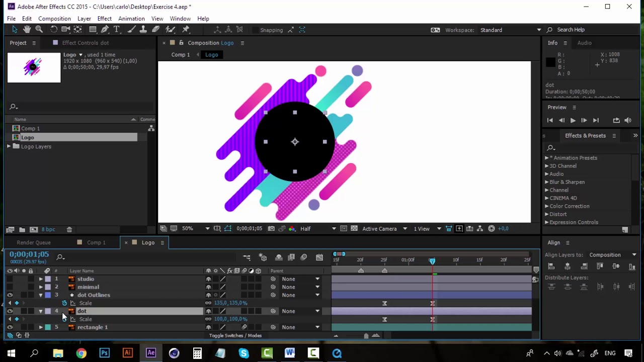
Task: Select the Selection arrow tool
Action: pos(15,30)
